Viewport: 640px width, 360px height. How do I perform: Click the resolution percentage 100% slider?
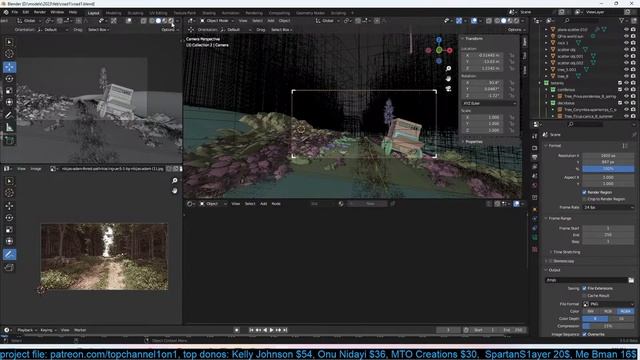[x=608, y=169]
